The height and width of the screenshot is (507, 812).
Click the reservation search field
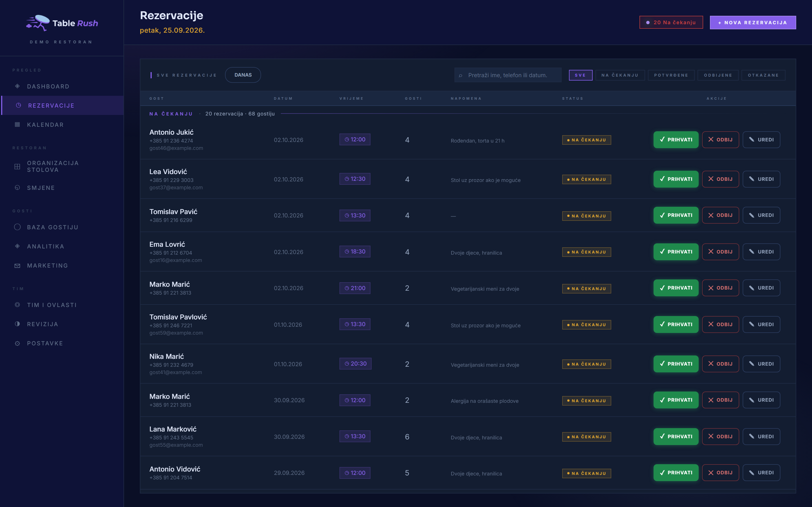[x=508, y=75]
